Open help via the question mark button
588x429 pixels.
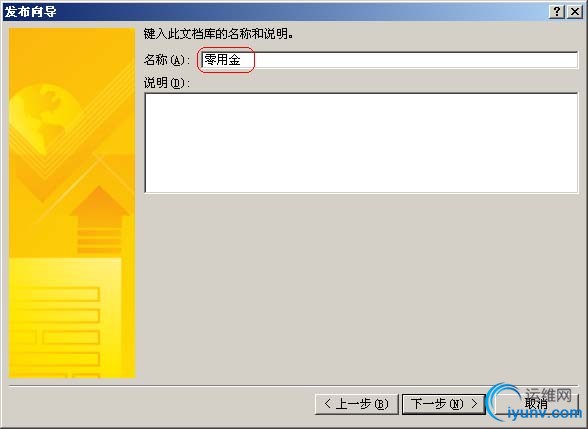coord(557,12)
